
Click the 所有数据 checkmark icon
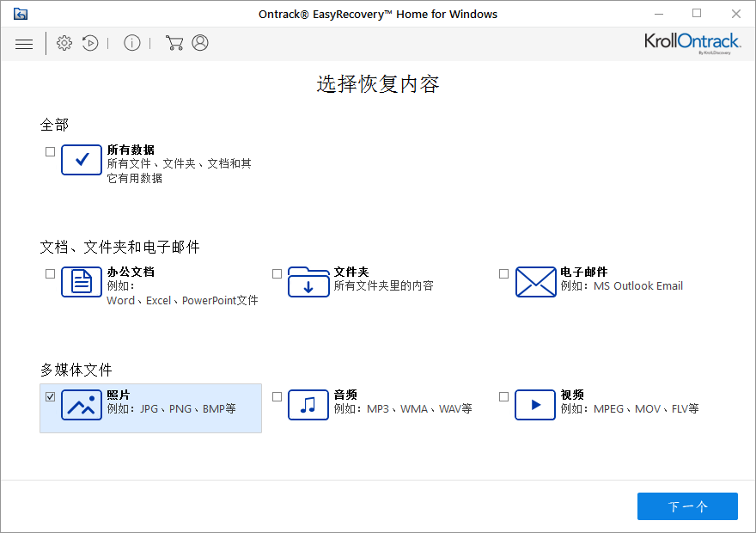pyautogui.click(x=81, y=160)
